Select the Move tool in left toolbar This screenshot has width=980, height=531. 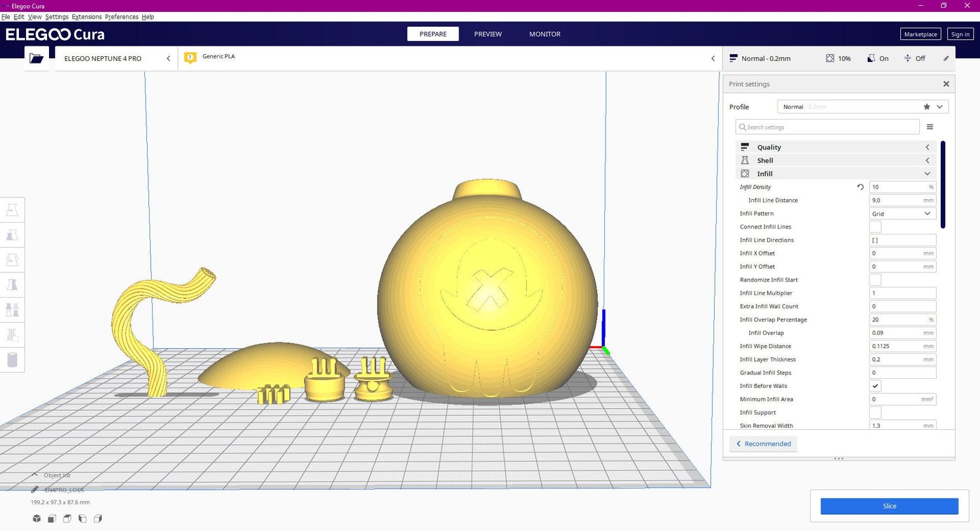coord(12,210)
